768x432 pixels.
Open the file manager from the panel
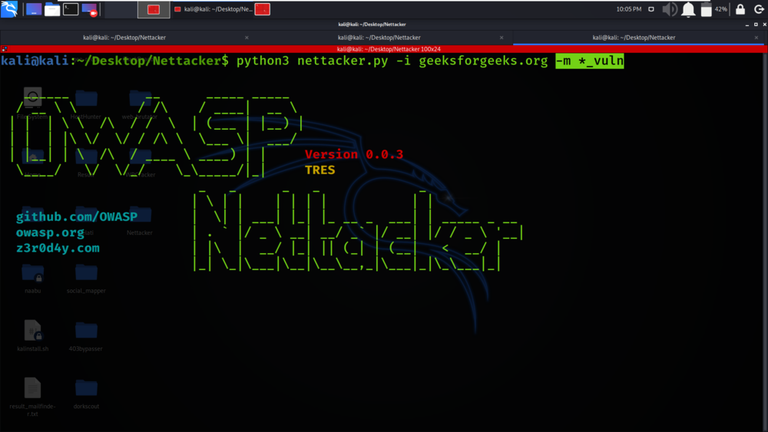point(52,9)
